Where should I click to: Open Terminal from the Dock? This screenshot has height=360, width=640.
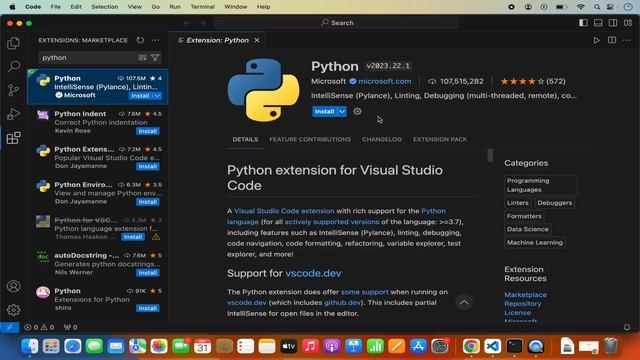pos(514,346)
